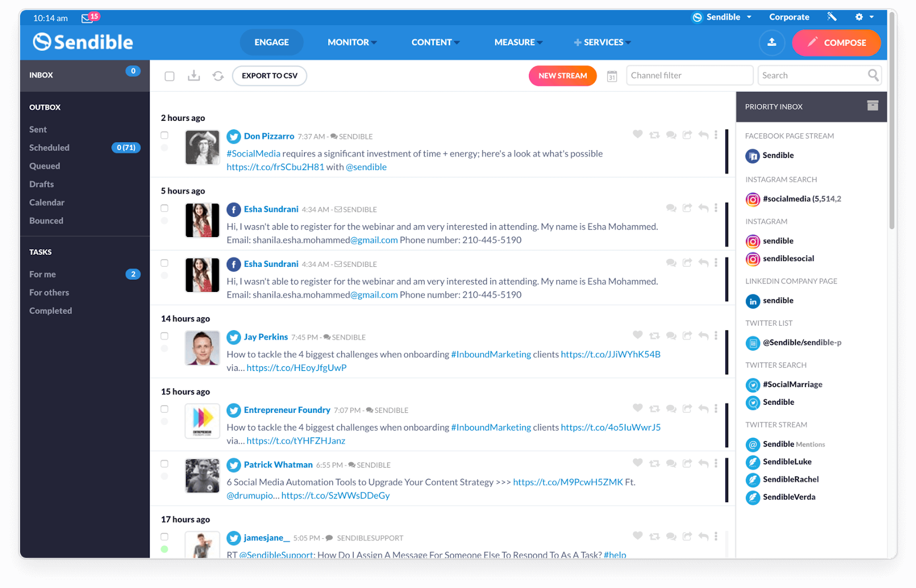Open link https://t.co/frSCbu2H81
The width and height of the screenshot is (916, 588).
coord(275,167)
